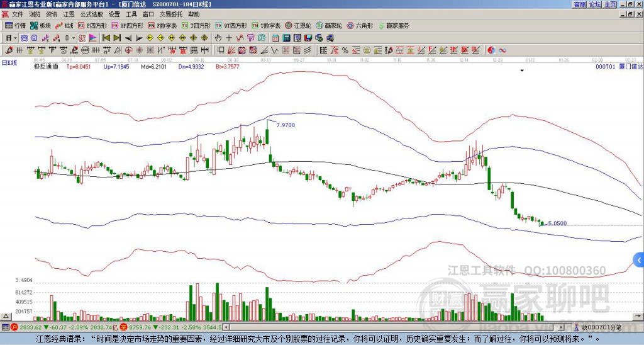Viewport: 644px width, 345px height.
Task: Click the blue-red infinity wave icon
Action: (502, 50)
